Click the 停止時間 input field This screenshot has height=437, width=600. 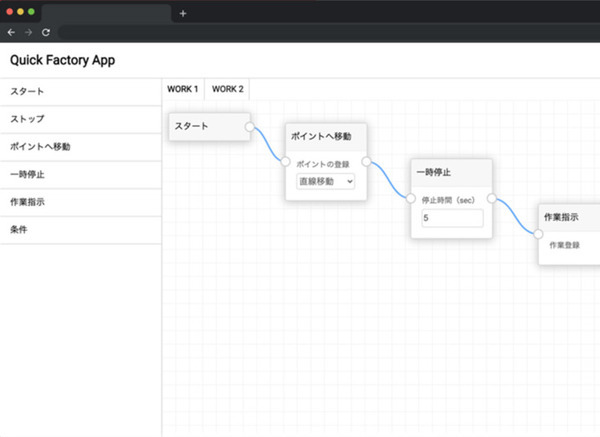tap(452, 218)
